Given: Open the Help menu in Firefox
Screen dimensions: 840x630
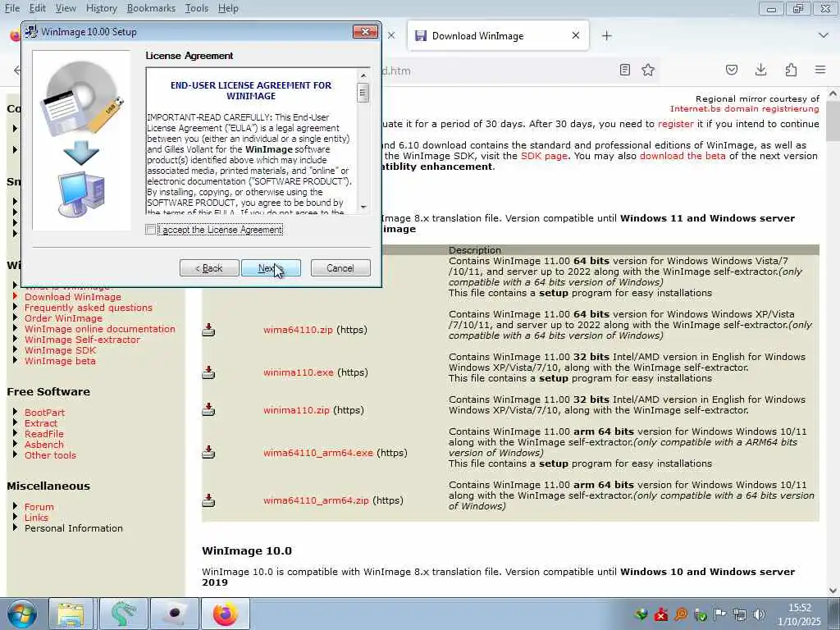Looking at the screenshot, I should [228, 8].
